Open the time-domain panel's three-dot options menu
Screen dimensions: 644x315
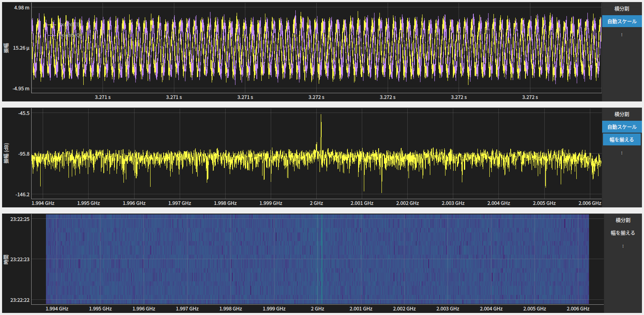tap(621, 34)
